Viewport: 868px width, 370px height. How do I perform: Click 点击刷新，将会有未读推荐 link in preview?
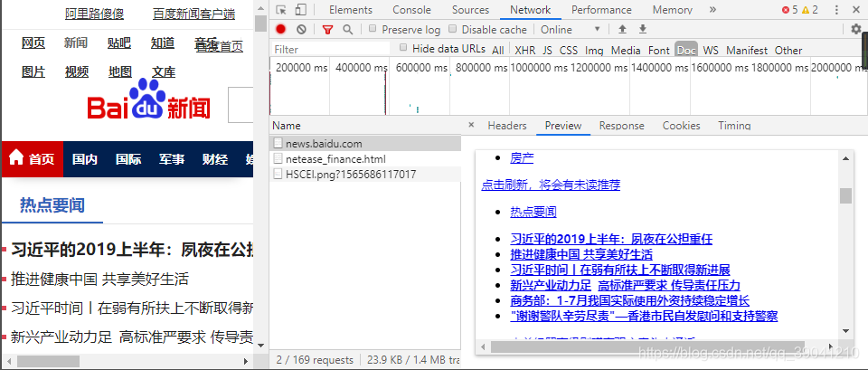click(x=551, y=185)
